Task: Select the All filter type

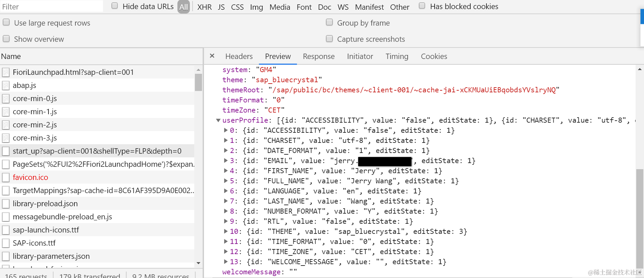Action: [x=184, y=7]
